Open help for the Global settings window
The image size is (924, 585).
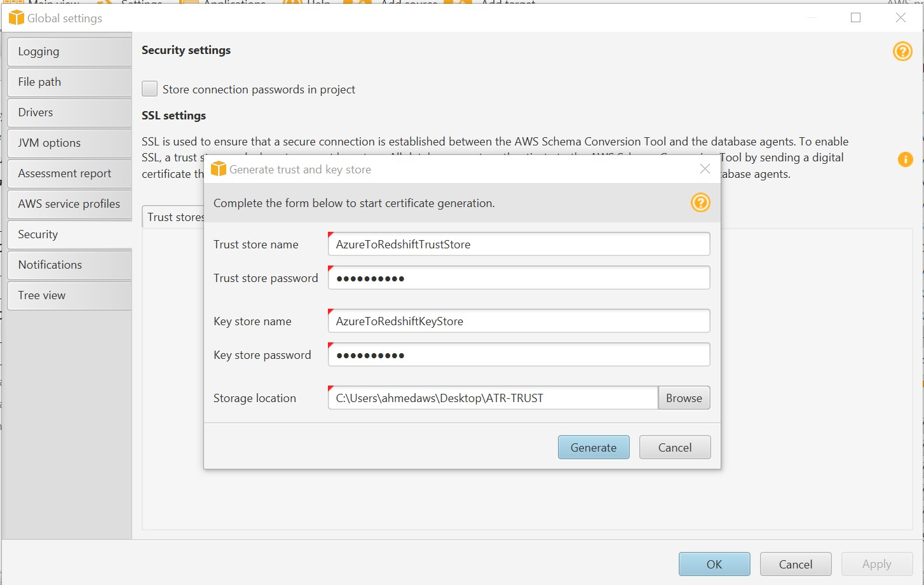click(902, 51)
